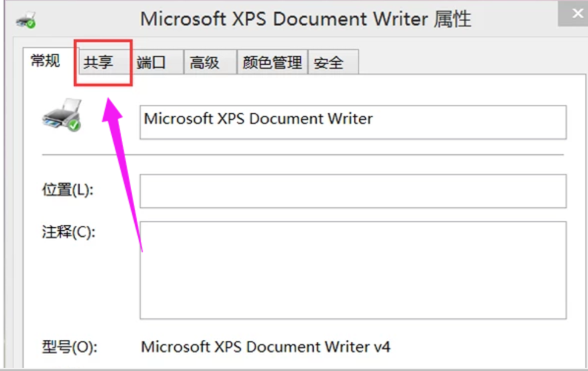Click the 位置(L) label
This screenshot has height=371, width=588.
67,190
